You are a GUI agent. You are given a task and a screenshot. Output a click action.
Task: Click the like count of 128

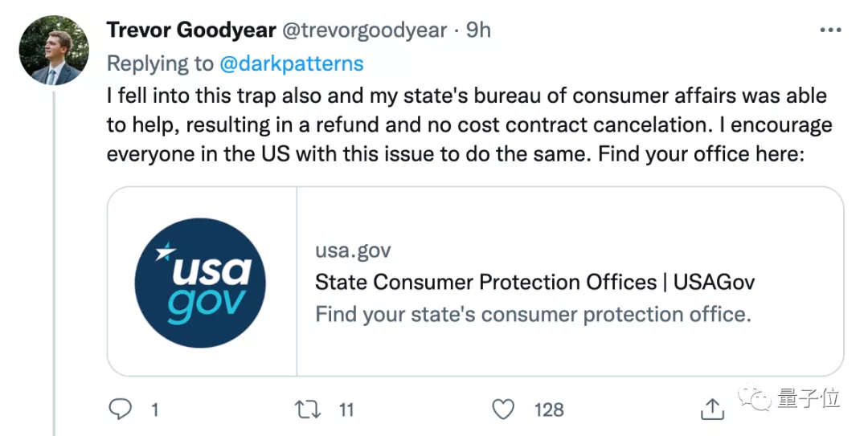pos(549,410)
